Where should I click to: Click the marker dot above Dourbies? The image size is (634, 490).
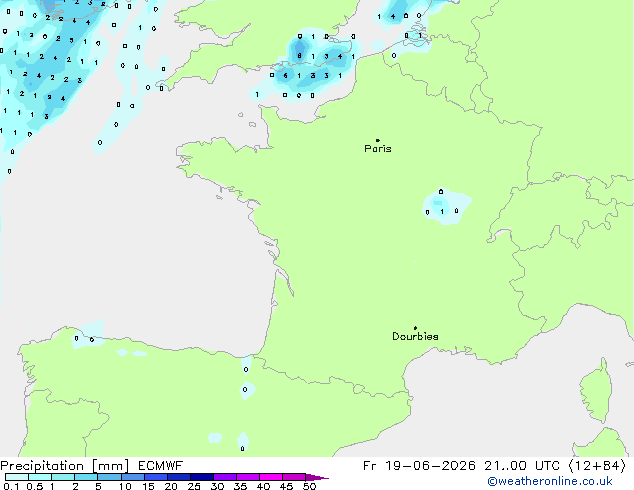pos(415,328)
